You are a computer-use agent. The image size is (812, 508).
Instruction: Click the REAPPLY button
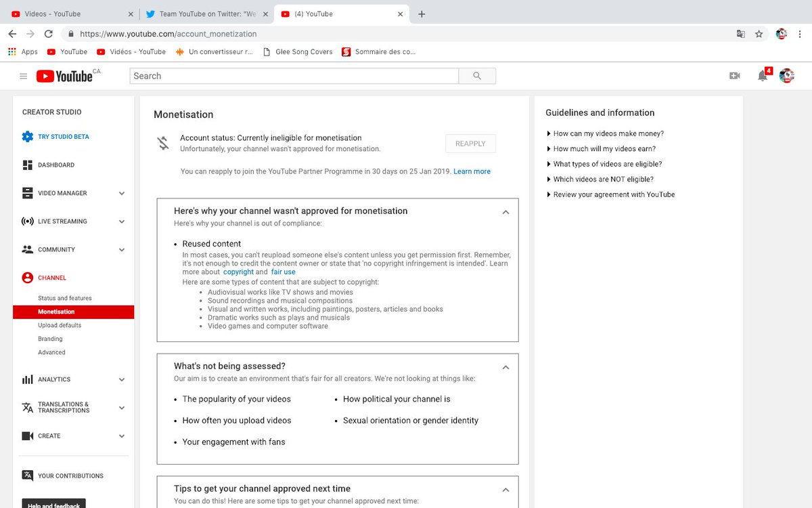[470, 144]
